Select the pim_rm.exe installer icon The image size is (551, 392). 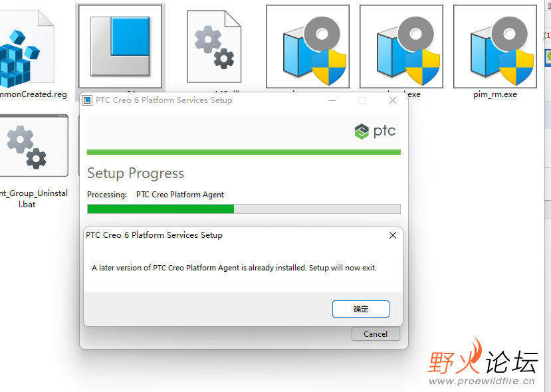coord(495,47)
